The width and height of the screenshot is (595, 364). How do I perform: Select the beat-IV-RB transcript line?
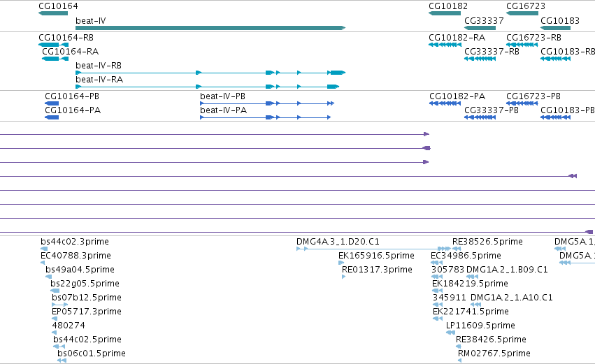click(210, 73)
